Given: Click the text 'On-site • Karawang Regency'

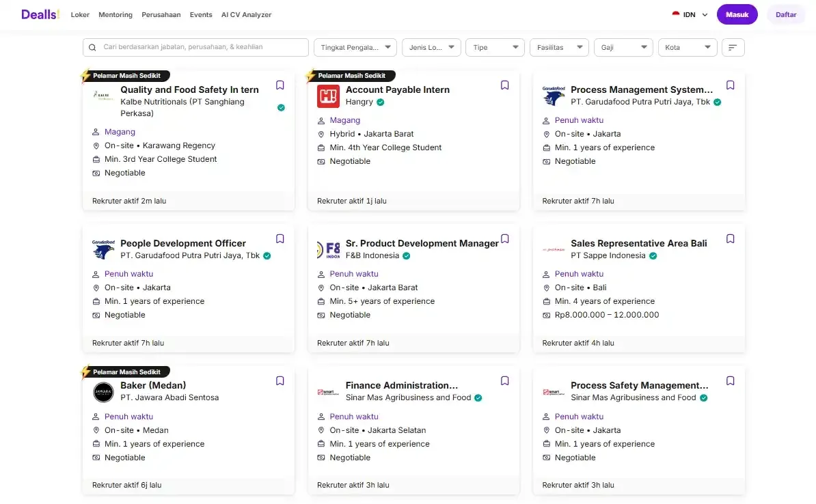Looking at the screenshot, I should click(x=160, y=145).
